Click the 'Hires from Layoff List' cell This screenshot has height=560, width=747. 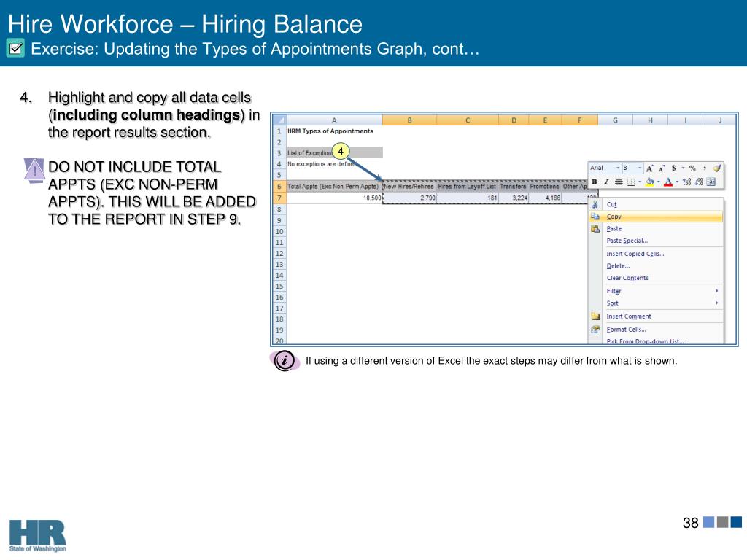468,186
